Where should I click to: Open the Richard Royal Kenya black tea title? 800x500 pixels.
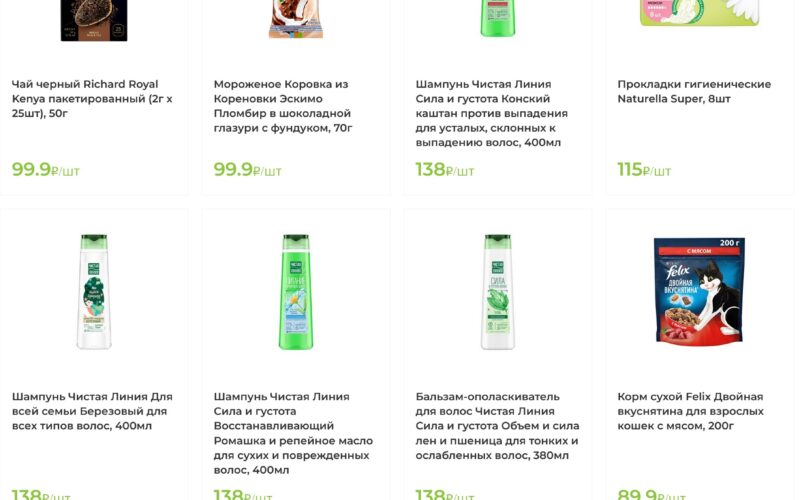coord(92,98)
